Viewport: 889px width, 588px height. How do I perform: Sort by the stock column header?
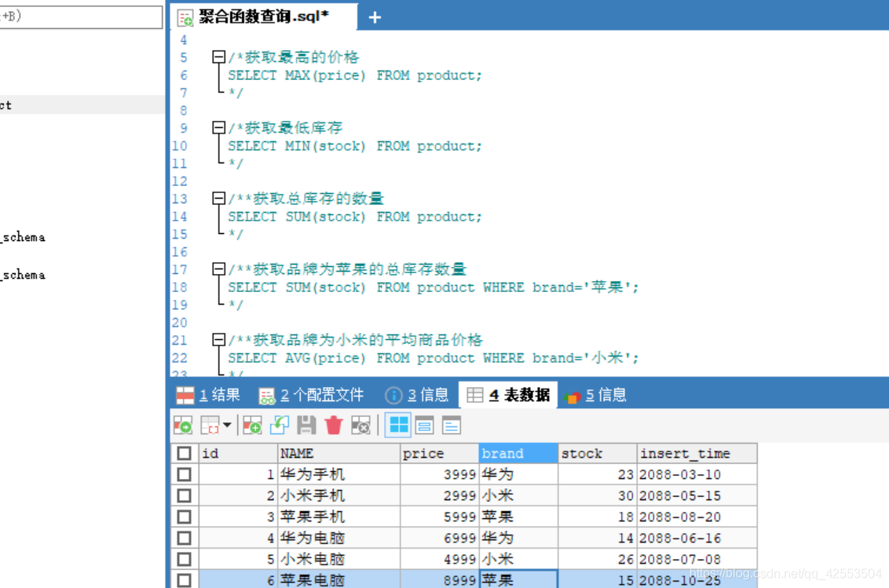click(x=598, y=453)
